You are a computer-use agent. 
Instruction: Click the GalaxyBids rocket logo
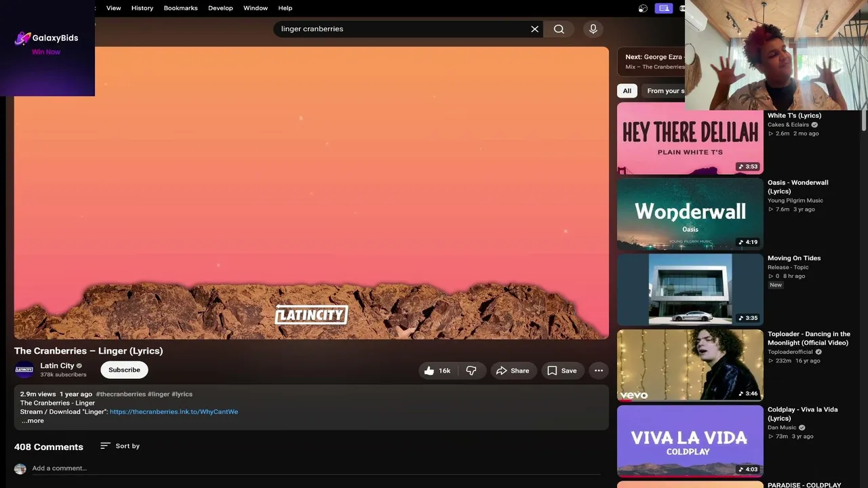click(22, 38)
